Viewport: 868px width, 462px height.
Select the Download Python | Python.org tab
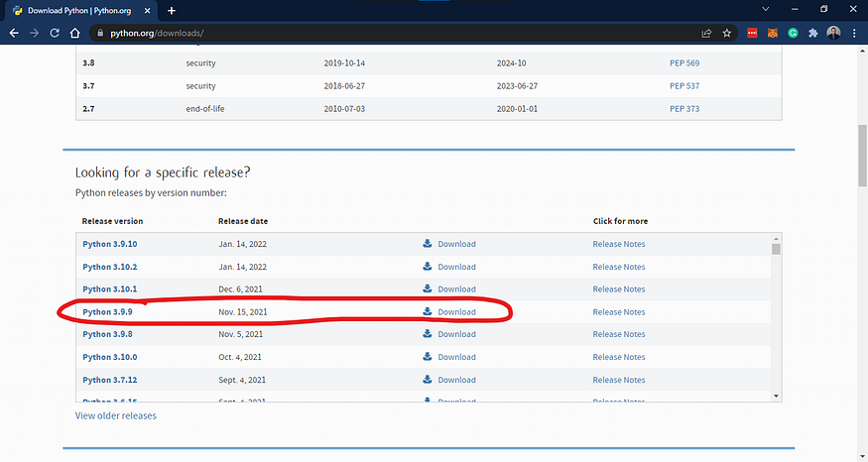[x=81, y=11]
